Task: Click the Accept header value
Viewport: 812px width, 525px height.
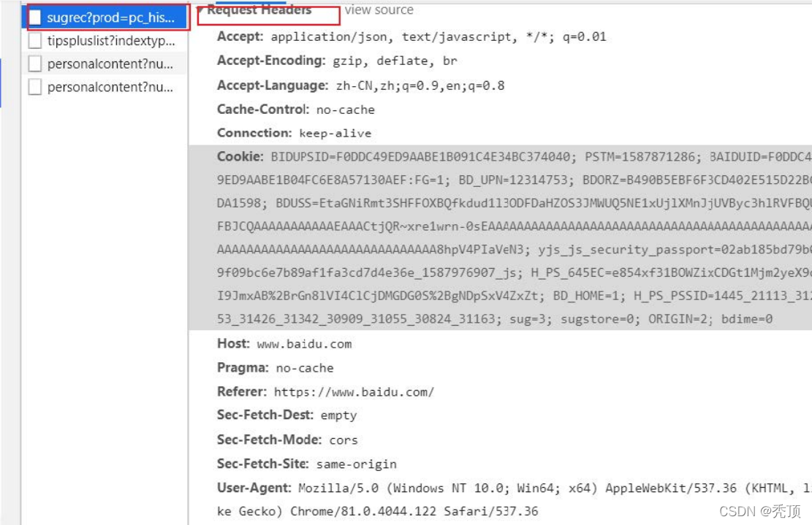Action: [x=438, y=37]
